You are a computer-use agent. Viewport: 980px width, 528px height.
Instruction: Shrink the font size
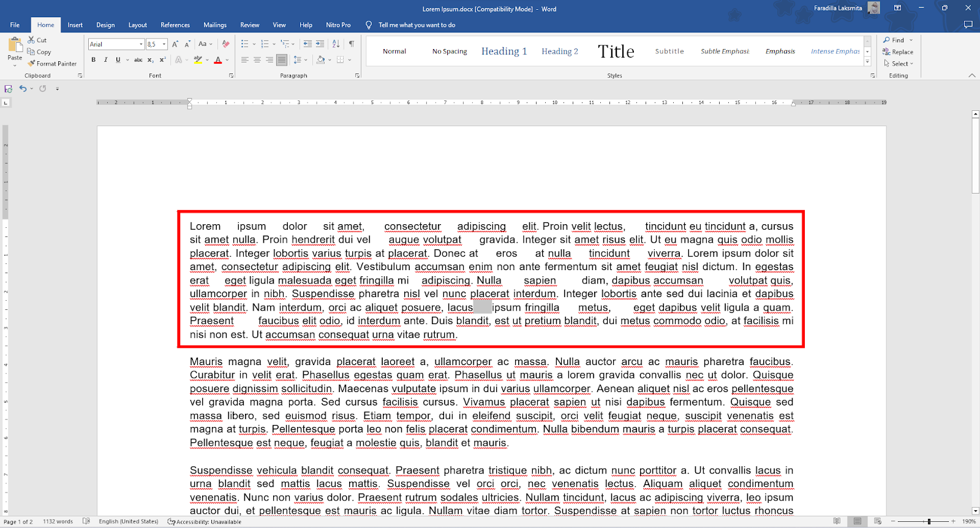pos(187,44)
